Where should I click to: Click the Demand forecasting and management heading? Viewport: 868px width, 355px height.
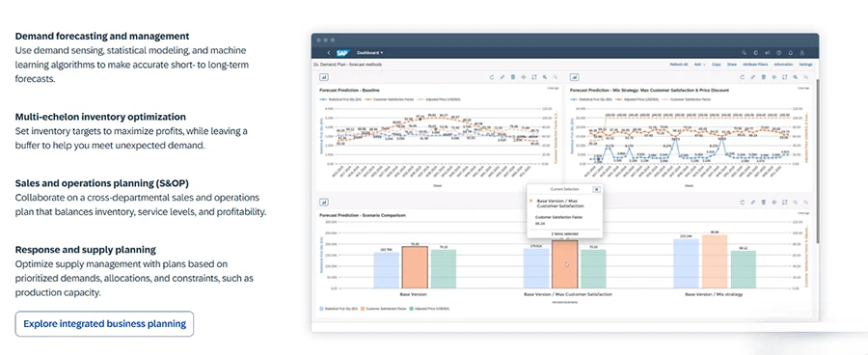[102, 36]
